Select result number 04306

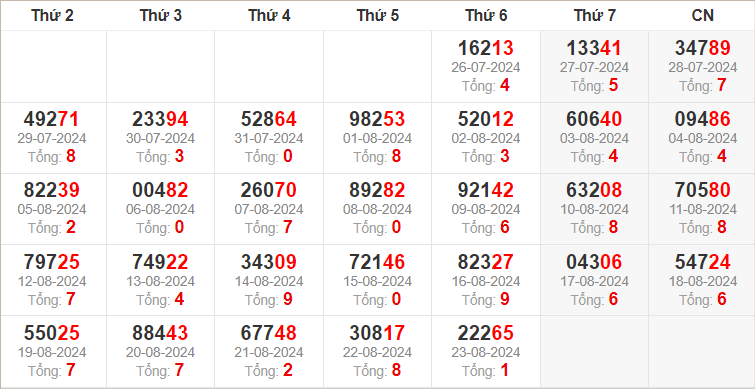594,262
